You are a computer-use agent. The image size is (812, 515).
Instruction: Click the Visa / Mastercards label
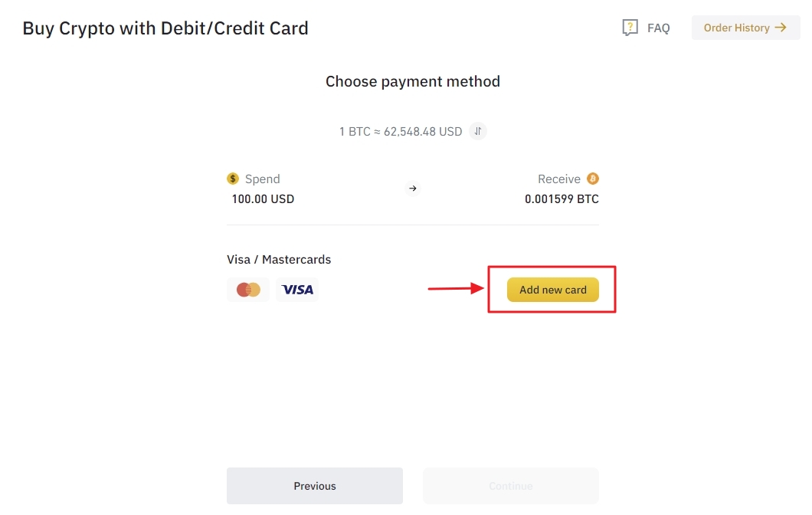[x=279, y=260]
